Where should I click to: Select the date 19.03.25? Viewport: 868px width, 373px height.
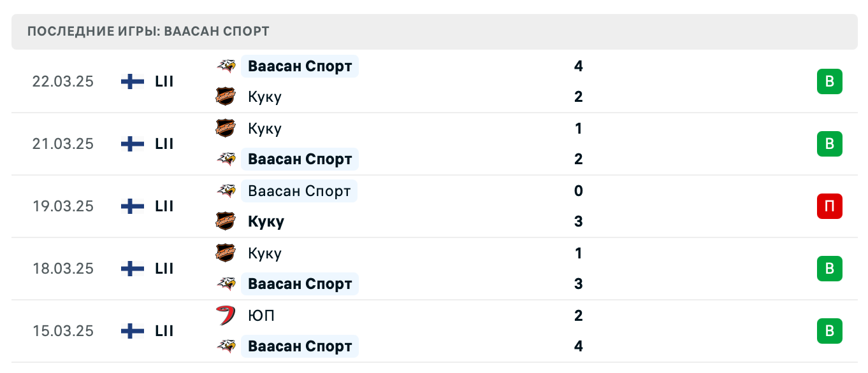click(x=62, y=206)
